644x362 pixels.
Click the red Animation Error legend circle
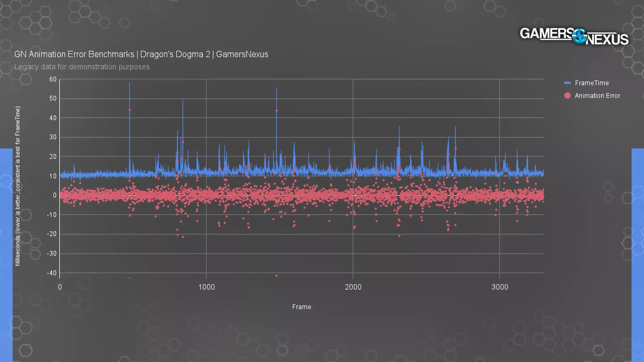coord(568,96)
